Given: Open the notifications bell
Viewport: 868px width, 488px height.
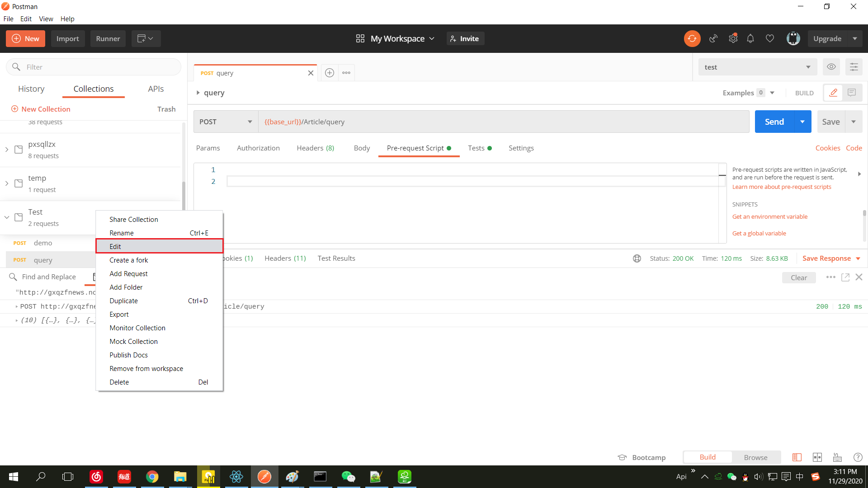Looking at the screenshot, I should tap(750, 38).
